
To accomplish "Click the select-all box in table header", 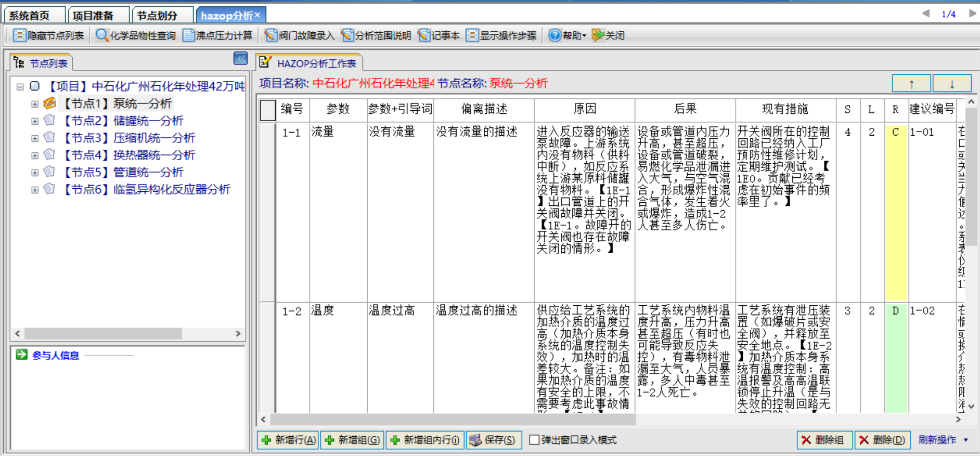I will [x=267, y=110].
